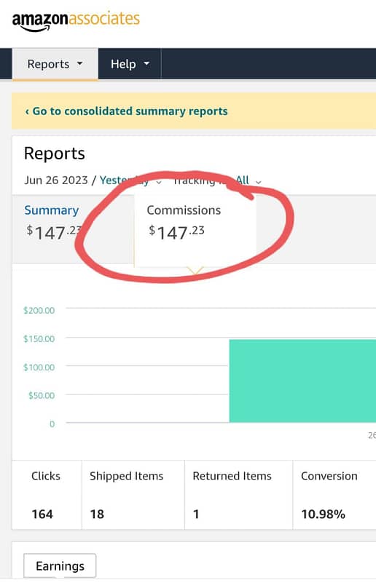Viewport: 376px width, 588px height.
Task: Open the Help menu
Action: point(130,64)
